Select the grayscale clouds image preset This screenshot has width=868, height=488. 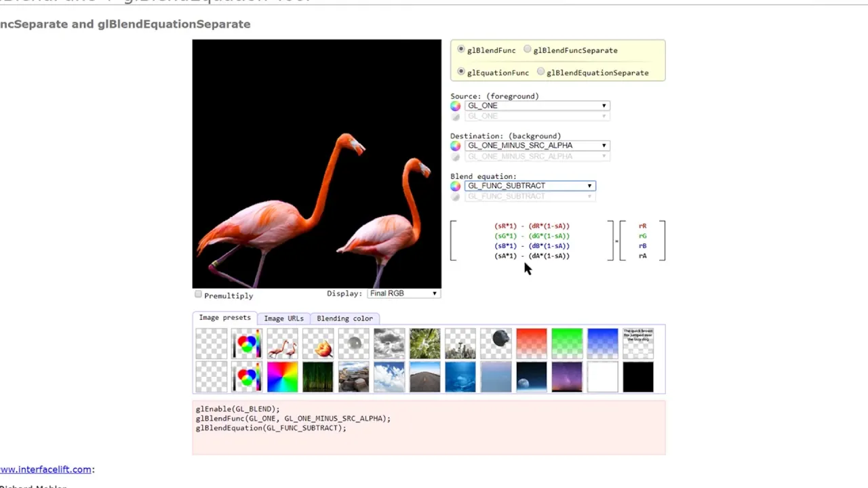[x=389, y=344]
